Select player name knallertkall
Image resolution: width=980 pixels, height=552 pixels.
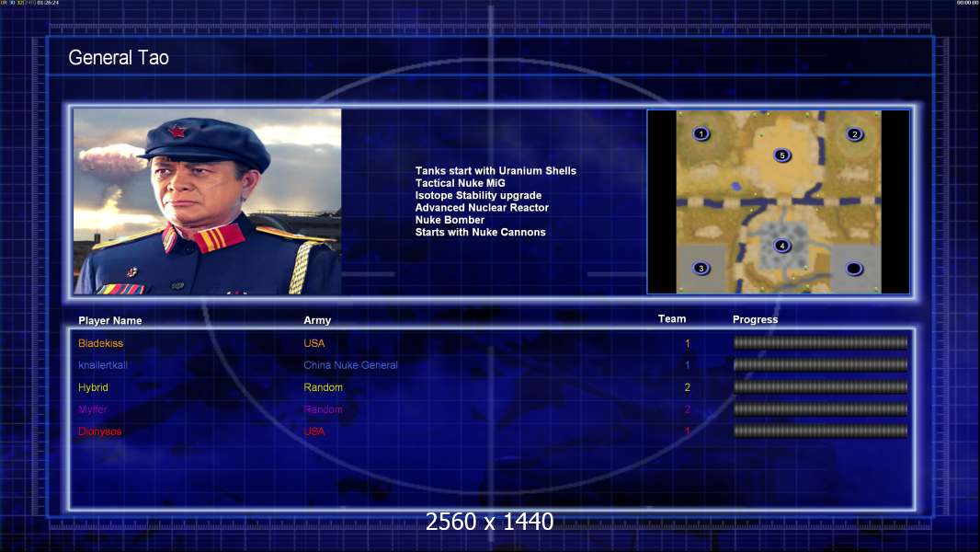coord(103,365)
